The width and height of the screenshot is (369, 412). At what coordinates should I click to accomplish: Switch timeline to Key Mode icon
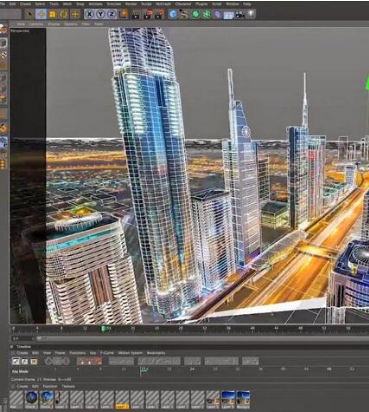point(16,361)
